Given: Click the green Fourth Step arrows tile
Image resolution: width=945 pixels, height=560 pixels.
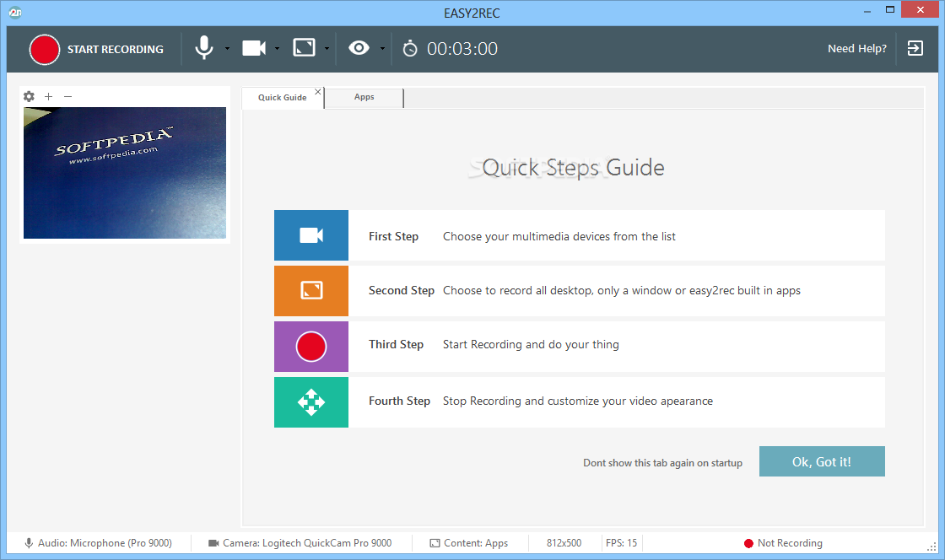Looking at the screenshot, I should click(311, 402).
